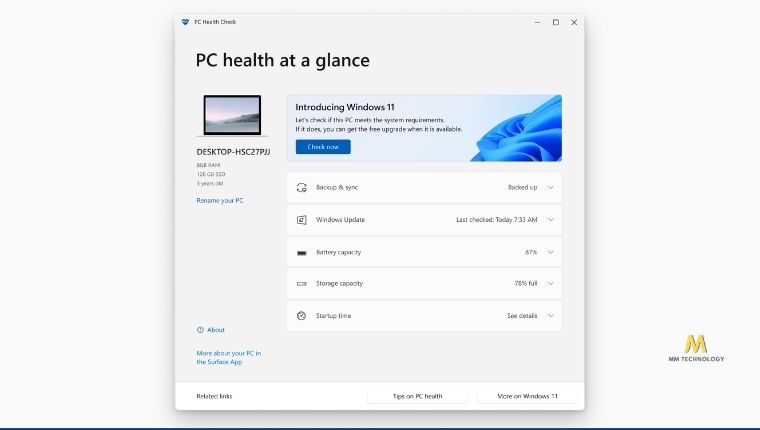Maximize the PC Health Check window
This screenshot has width=760, height=430.
coord(555,22)
